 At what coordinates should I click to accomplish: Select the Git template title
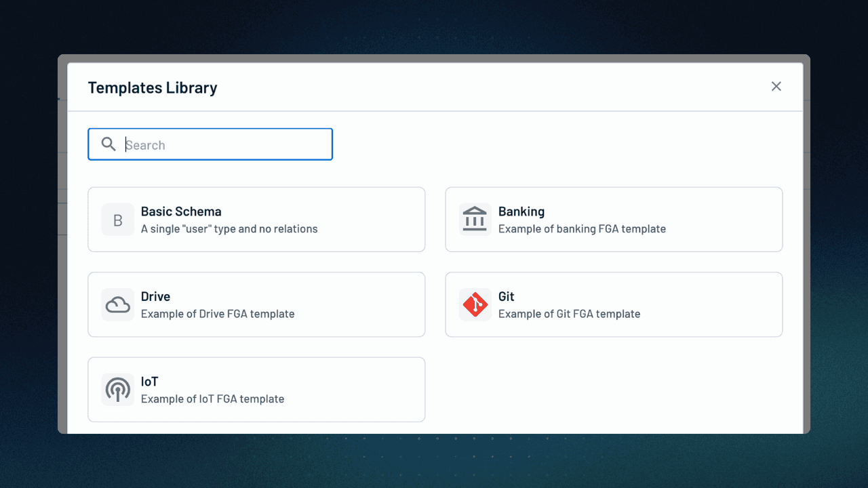[506, 296]
